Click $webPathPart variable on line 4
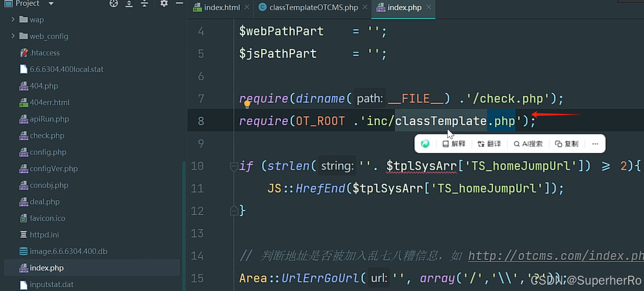The height and width of the screenshot is (291, 644). [281, 31]
